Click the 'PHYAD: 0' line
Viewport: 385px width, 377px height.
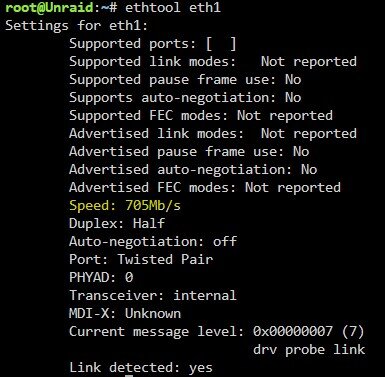click(101, 277)
